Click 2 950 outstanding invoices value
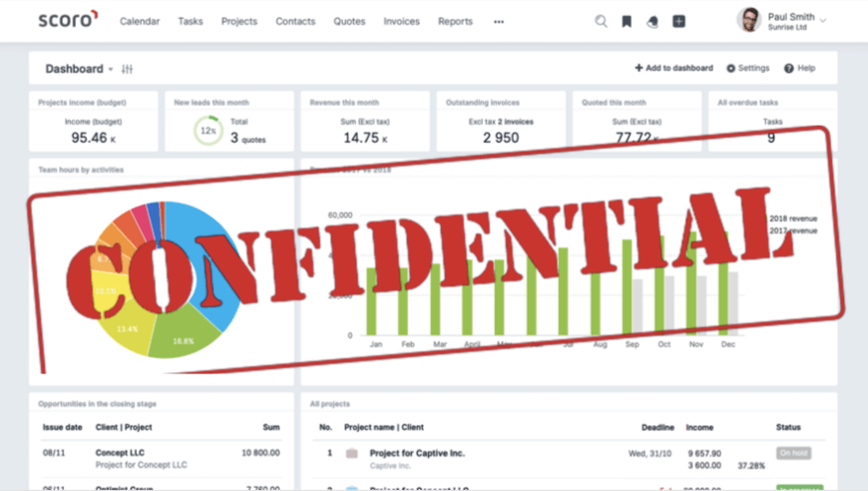Viewport: 868px width, 491px height. (501, 138)
